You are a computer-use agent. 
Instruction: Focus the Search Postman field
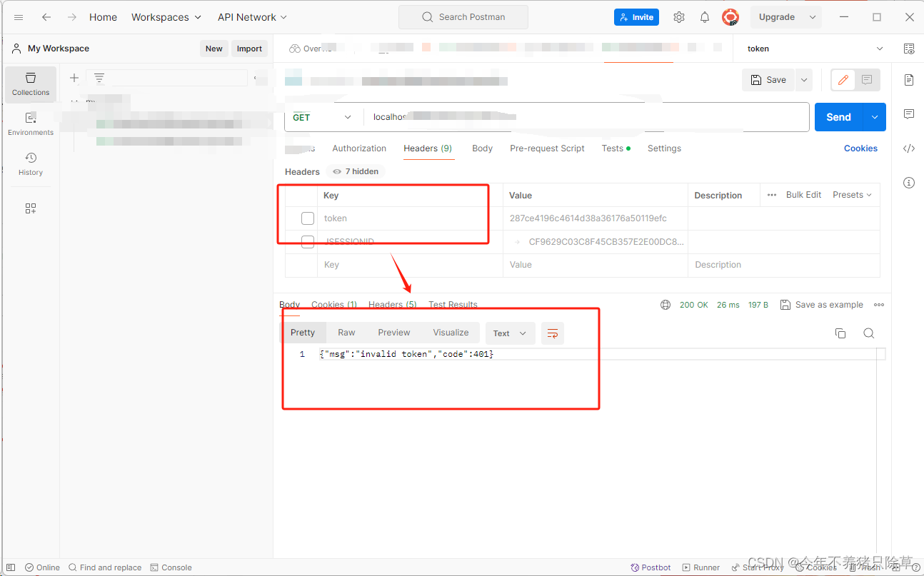463,17
